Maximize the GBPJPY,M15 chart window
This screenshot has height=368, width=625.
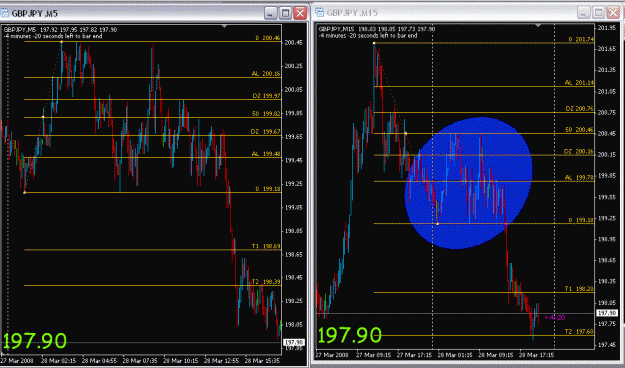point(598,12)
